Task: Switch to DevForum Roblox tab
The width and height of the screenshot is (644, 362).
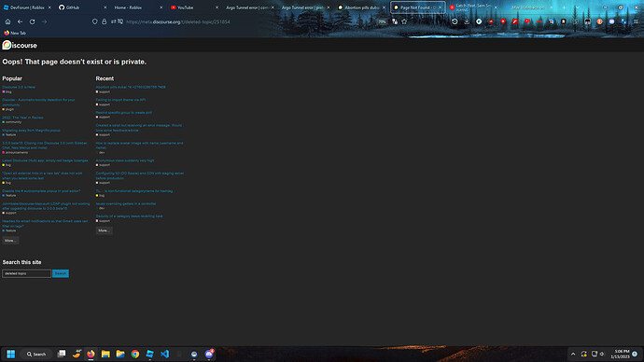Action: point(27,7)
